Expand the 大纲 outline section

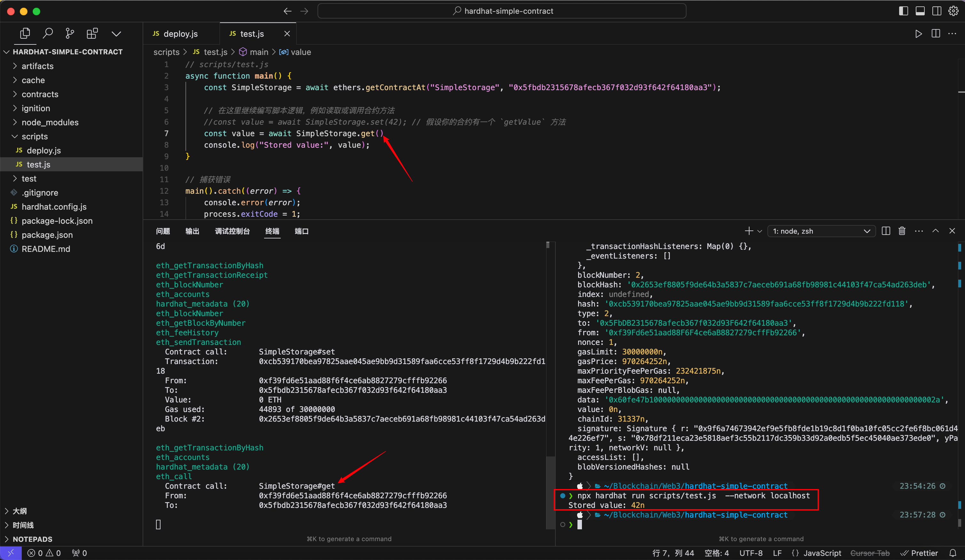20,511
